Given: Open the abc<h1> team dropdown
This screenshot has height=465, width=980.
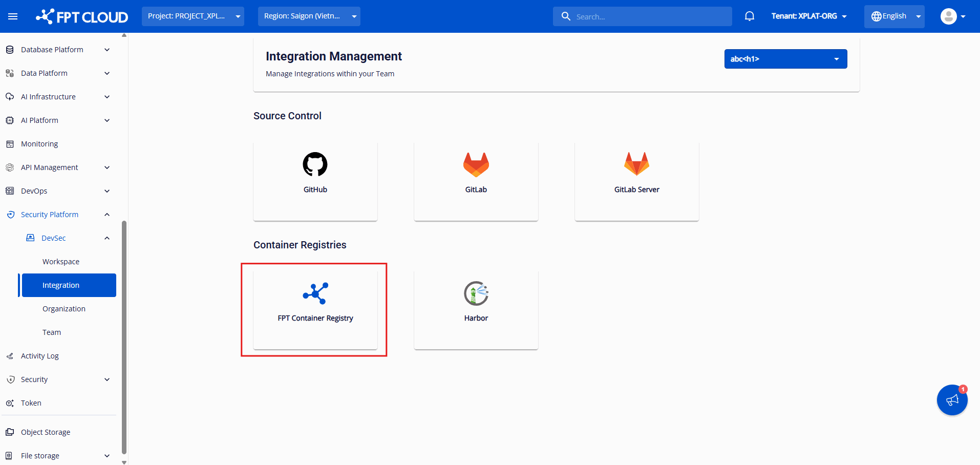Looking at the screenshot, I should tap(786, 59).
